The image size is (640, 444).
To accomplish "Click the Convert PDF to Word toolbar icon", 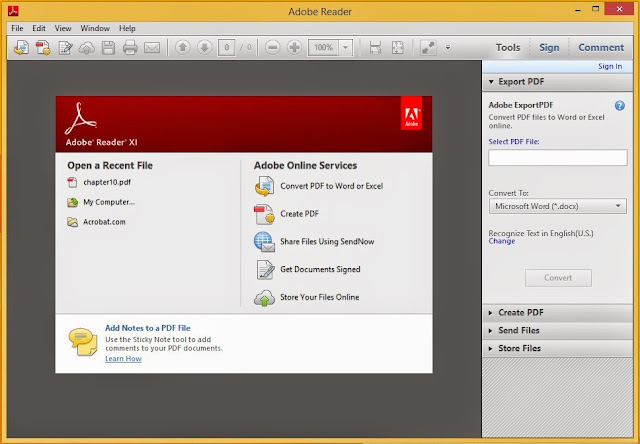I will click(21, 48).
